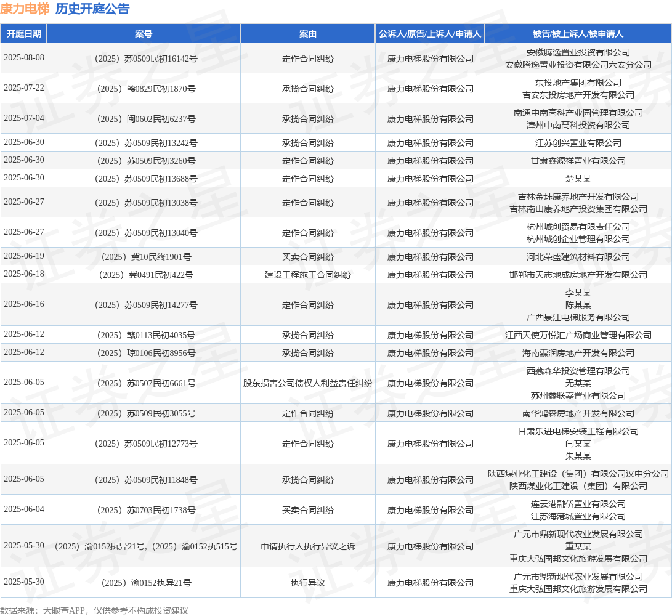Select case number 苏0509民初11848号
The width and height of the screenshot is (672, 616).
point(146,480)
